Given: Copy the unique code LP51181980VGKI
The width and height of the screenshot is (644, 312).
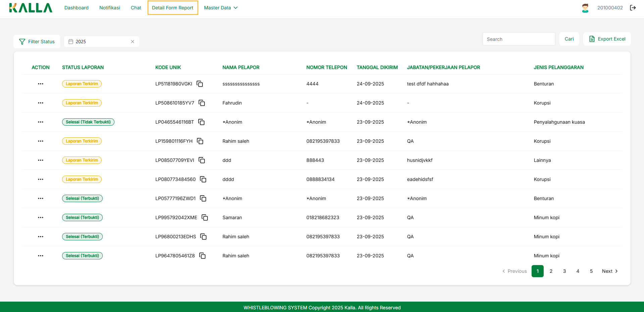Looking at the screenshot, I should pos(200,84).
